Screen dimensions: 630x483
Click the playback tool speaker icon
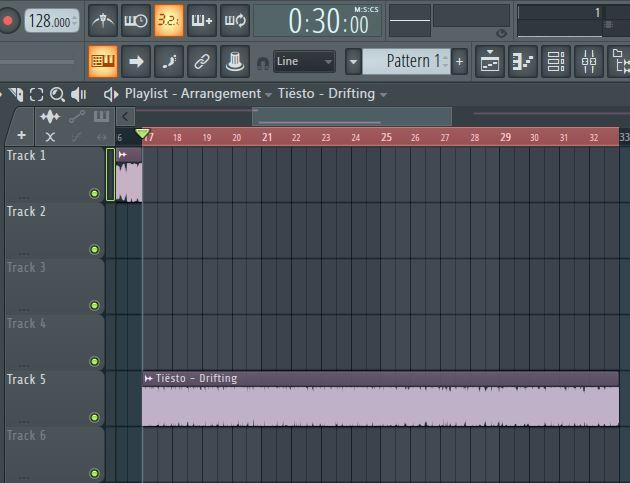point(79,94)
